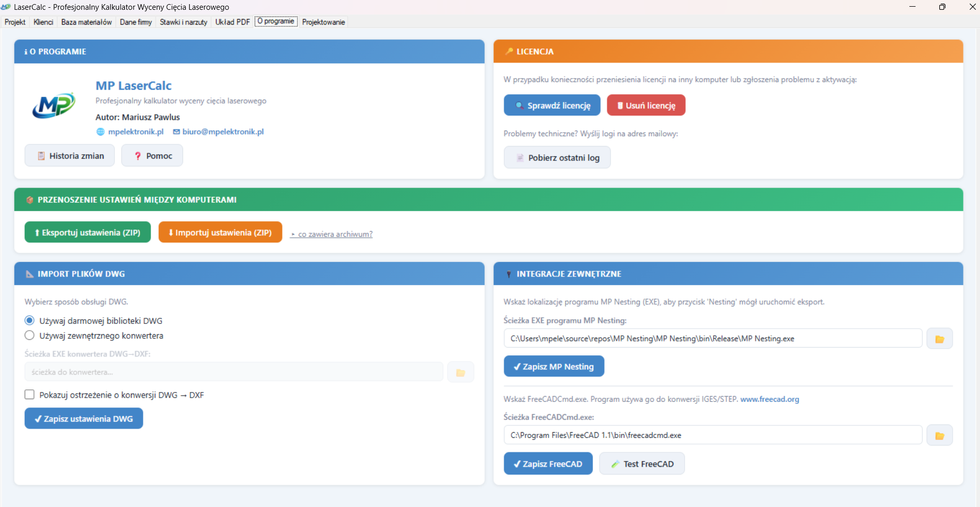Open Baza materiałów tab
The height and width of the screenshot is (507, 980).
pos(87,22)
